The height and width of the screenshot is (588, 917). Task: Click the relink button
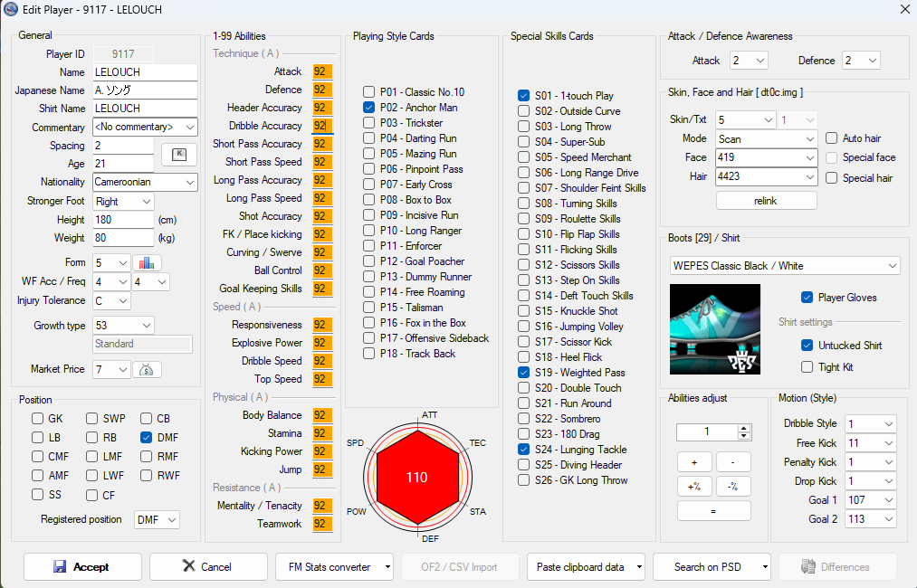click(766, 201)
